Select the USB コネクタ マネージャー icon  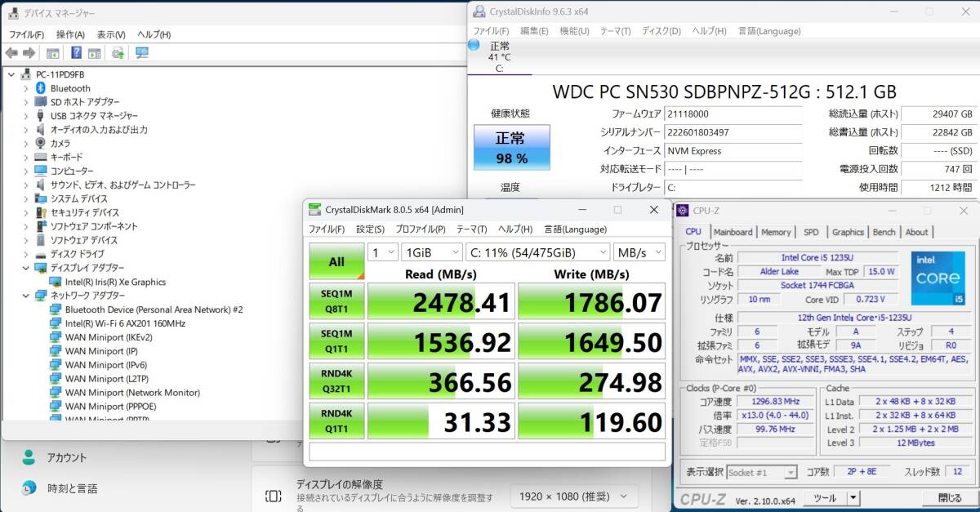pyautogui.click(x=41, y=116)
